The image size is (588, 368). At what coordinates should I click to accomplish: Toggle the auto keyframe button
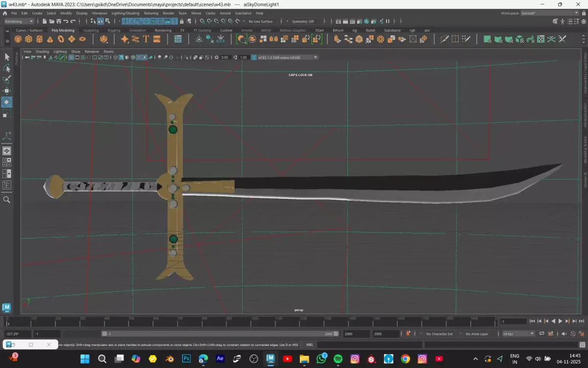point(408,334)
